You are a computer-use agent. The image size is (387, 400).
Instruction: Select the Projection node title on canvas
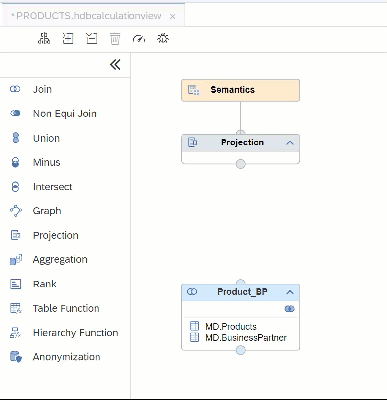242,142
